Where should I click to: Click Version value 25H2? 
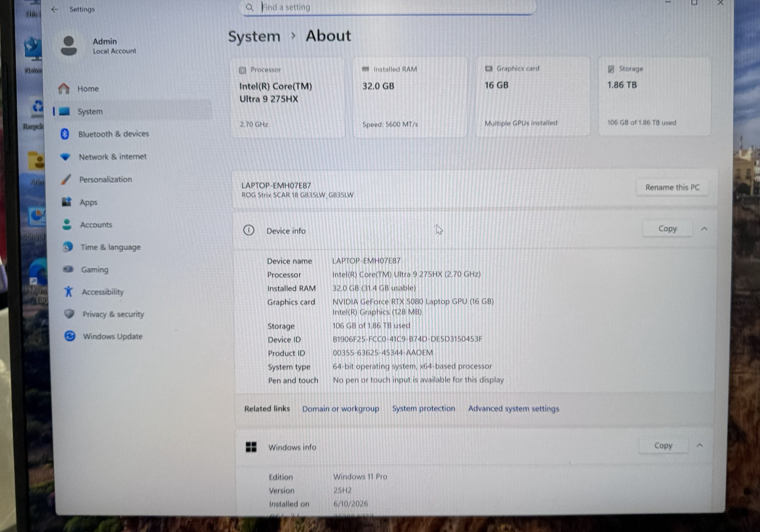[342, 490]
